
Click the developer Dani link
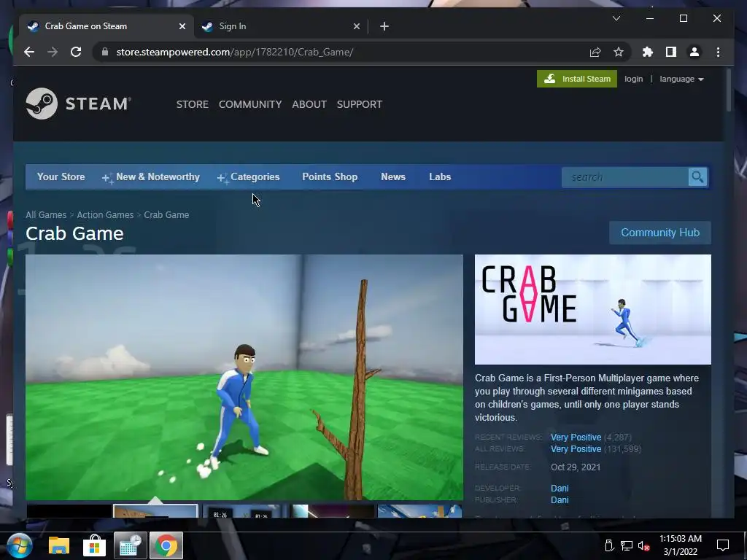[560, 488]
